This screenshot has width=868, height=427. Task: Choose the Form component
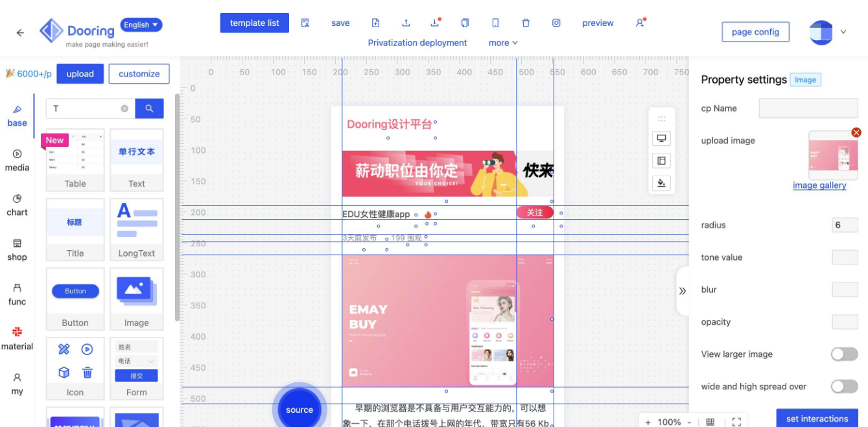137,368
